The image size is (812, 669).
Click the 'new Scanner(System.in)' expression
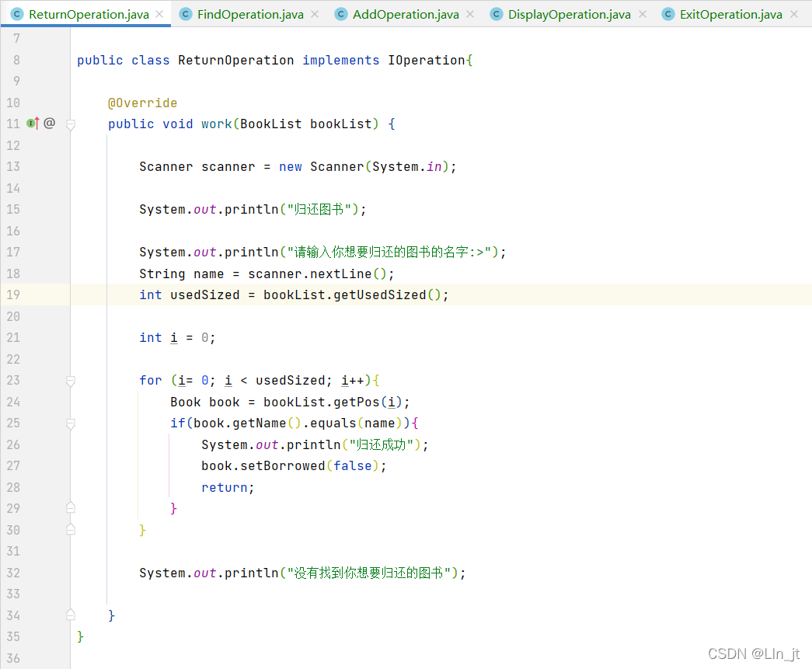coord(364,167)
